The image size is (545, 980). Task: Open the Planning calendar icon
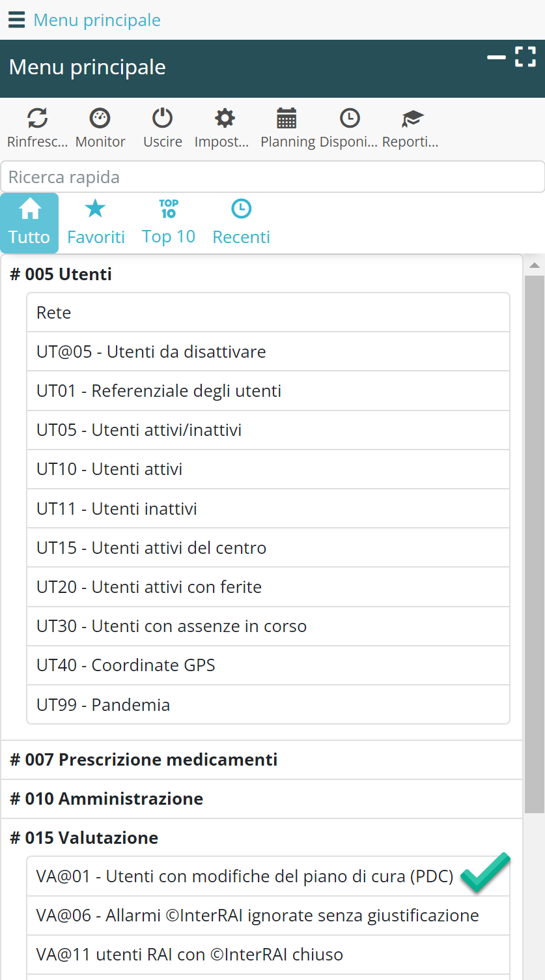point(286,119)
